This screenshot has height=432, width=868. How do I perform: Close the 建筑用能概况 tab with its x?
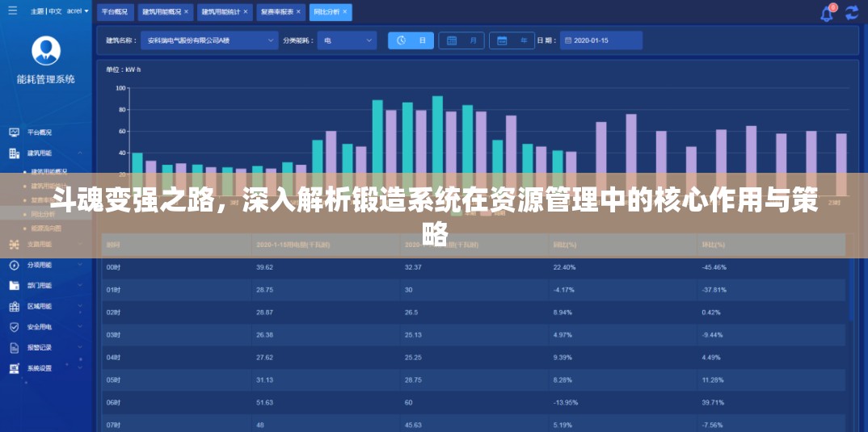(x=185, y=11)
